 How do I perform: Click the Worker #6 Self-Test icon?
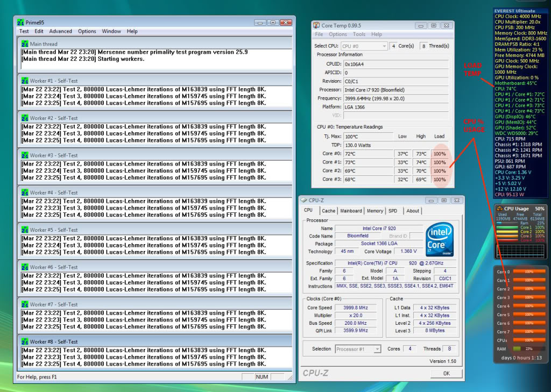tap(25, 267)
